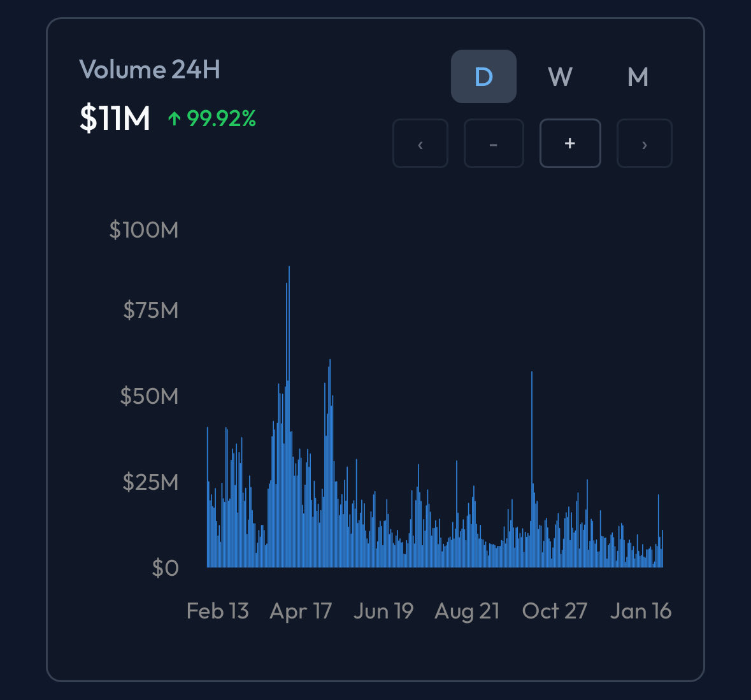This screenshot has width=751, height=700.
Task: Click the $75M axis label
Action: tap(150, 310)
